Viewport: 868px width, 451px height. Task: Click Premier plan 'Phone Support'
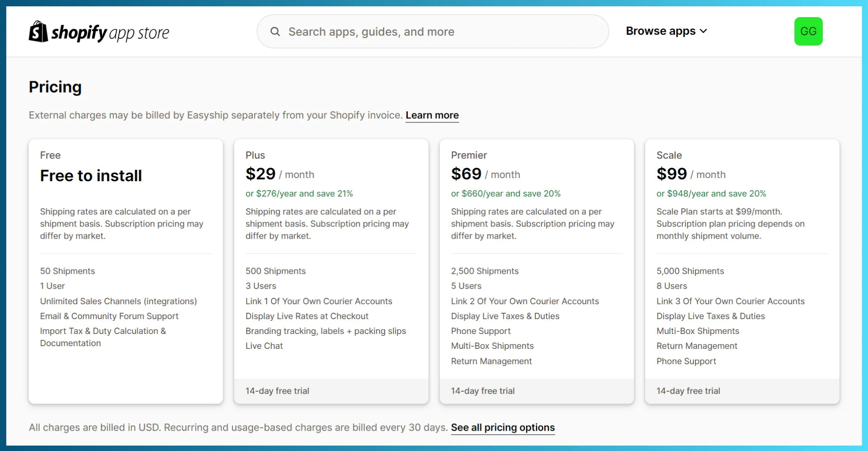481,331
